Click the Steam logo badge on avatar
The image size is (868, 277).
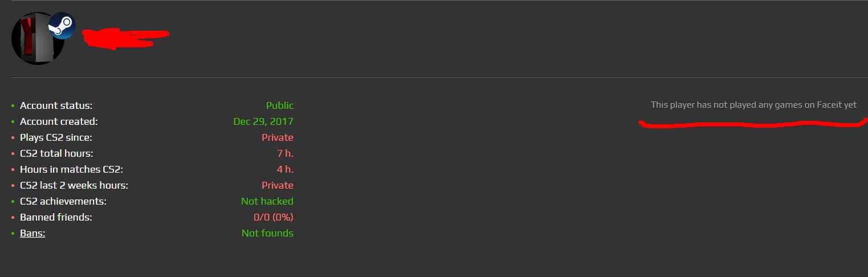(x=62, y=25)
